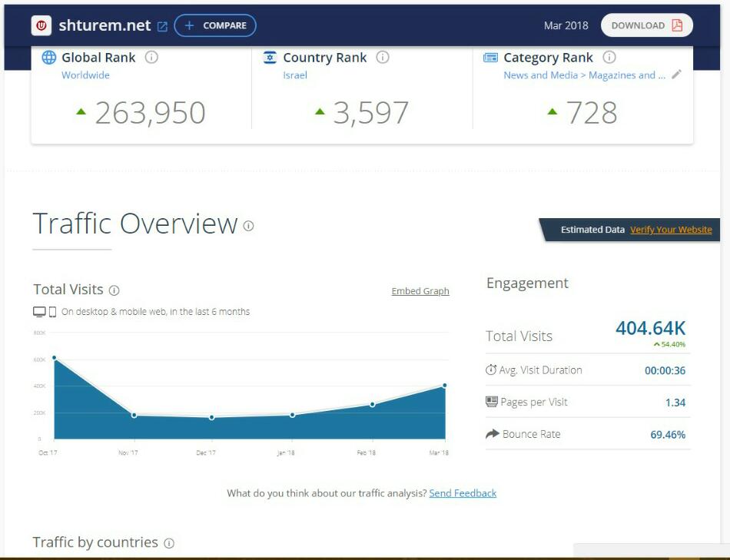730x560 pixels.
Task: Select the Oct 17 data point on graph
Action: pos(54,358)
